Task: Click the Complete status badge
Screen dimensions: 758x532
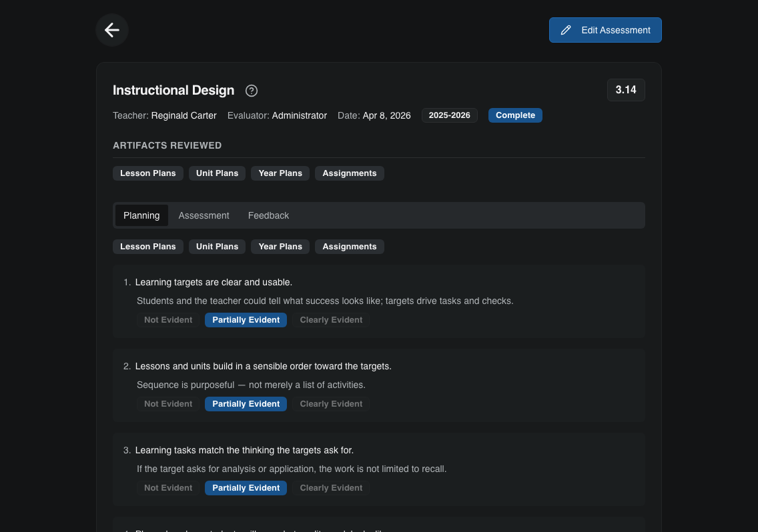Action: tap(515, 115)
